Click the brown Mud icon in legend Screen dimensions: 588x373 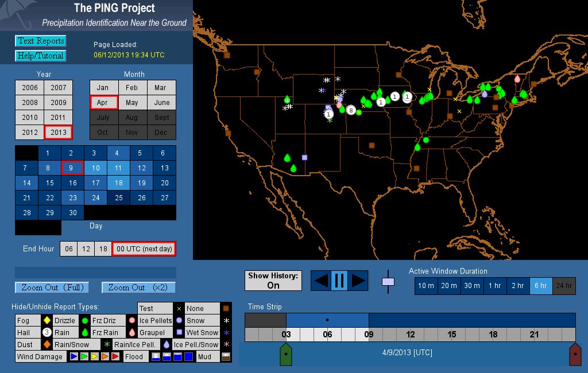pyautogui.click(x=226, y=357)
